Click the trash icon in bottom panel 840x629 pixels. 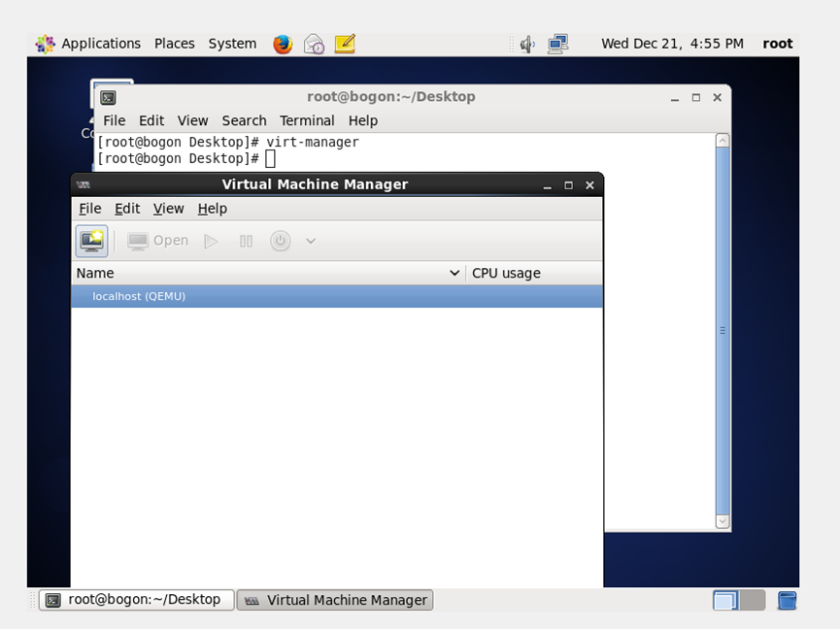pyautogui.click(x=787, y=600)
